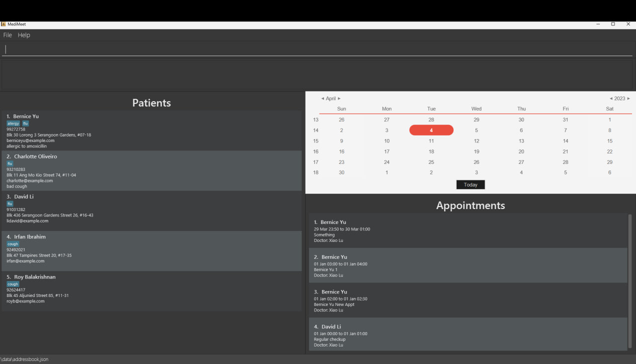The width and height of the screenshot is (636, 364).
Task: Select appointment 'Bernice Yu New Appt'
Action: pos(468,300)
